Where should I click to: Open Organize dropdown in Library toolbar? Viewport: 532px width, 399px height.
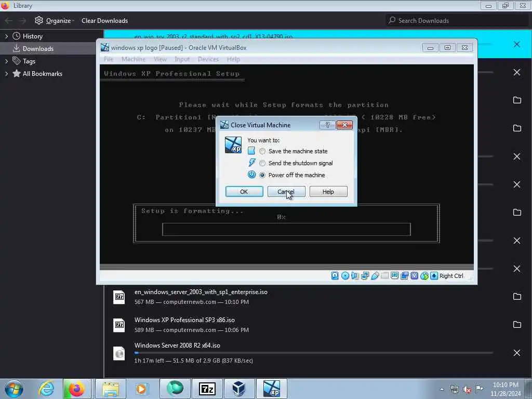pyautogui.click(x=55, y=21)
